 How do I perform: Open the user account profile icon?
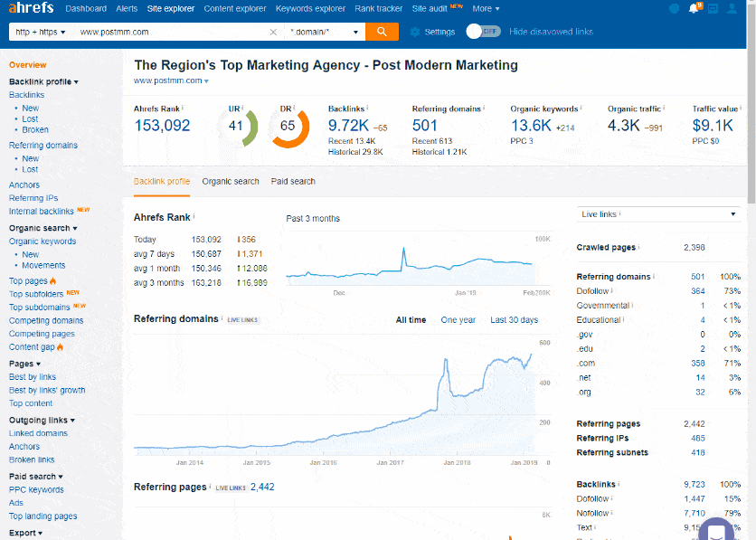tap(732, 9)
